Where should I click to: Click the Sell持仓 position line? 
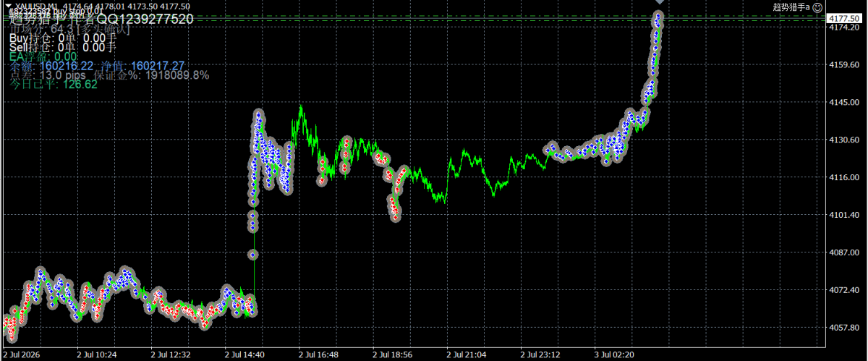click(x=62, y=47)
